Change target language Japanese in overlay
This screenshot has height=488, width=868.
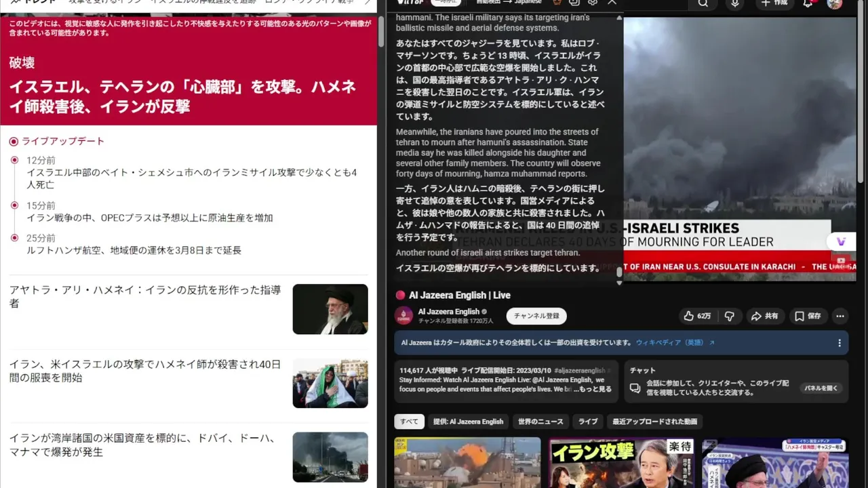click(x=528, y=2)
